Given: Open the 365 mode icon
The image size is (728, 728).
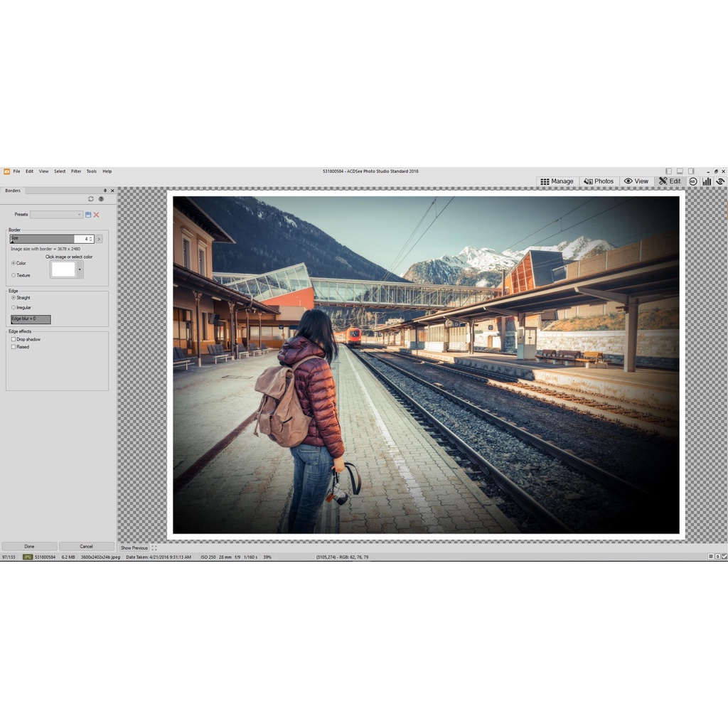Looking at the screenshot, I should click(693, 181).
